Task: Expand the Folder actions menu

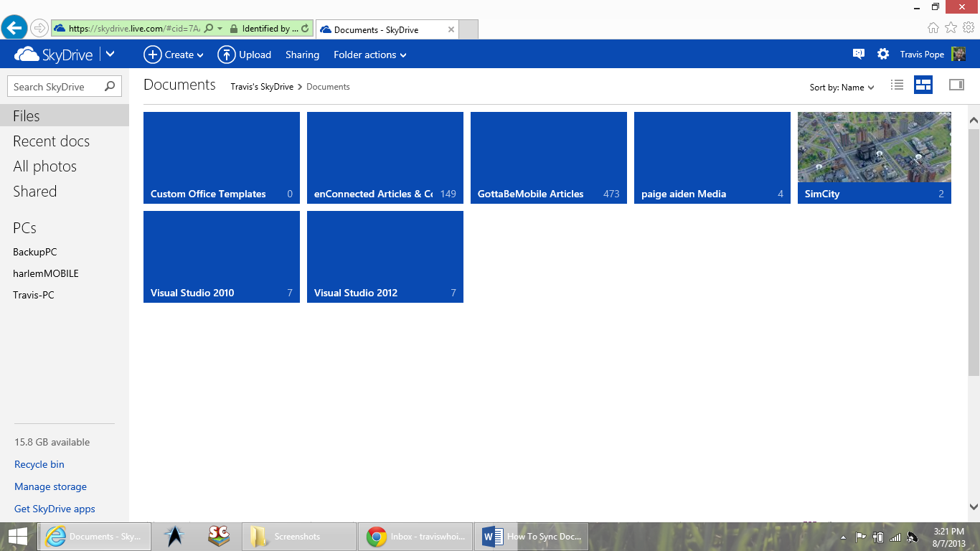Action: pyautogui.click(x=369, y=55)
